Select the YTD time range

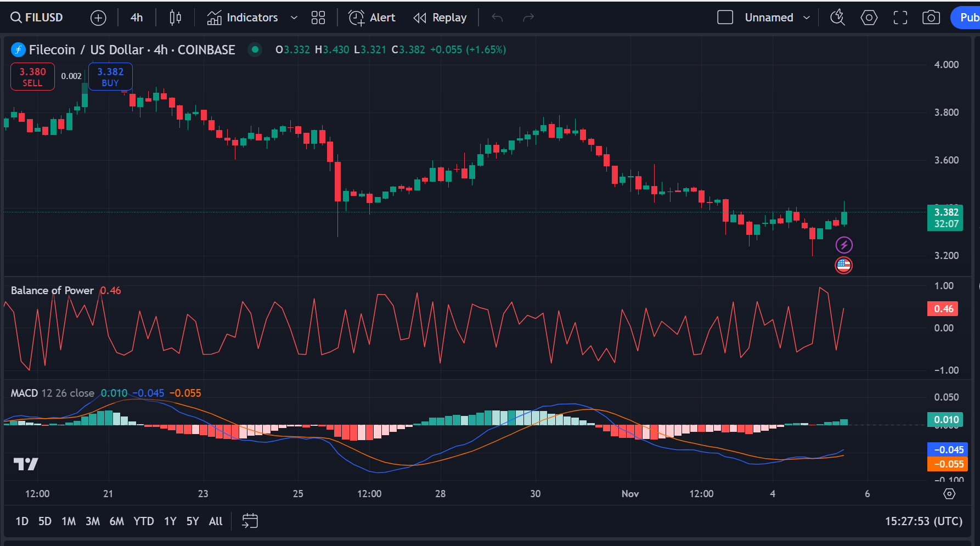(144, 521)
